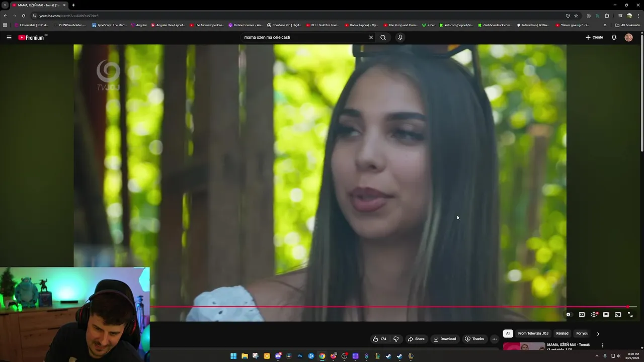Image resolution: width=644 pixels, height=362 pixels.
Task: Open the Chrome three-dot menu
Action: [638, 16]
